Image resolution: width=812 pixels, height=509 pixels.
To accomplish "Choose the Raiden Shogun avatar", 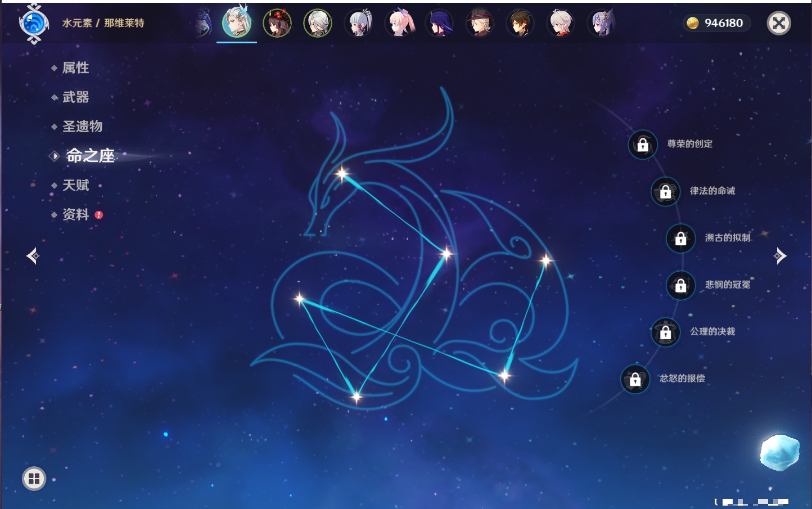I will (x=439, y=24).
